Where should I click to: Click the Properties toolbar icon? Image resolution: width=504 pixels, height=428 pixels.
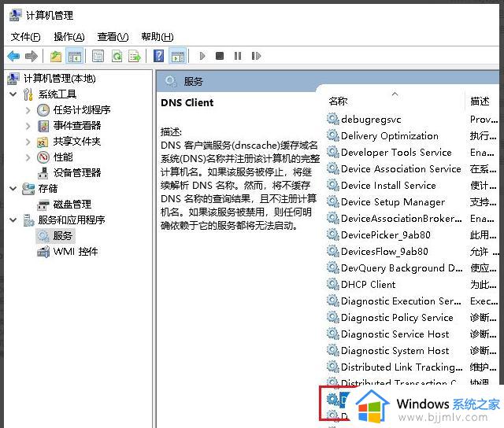98,56
